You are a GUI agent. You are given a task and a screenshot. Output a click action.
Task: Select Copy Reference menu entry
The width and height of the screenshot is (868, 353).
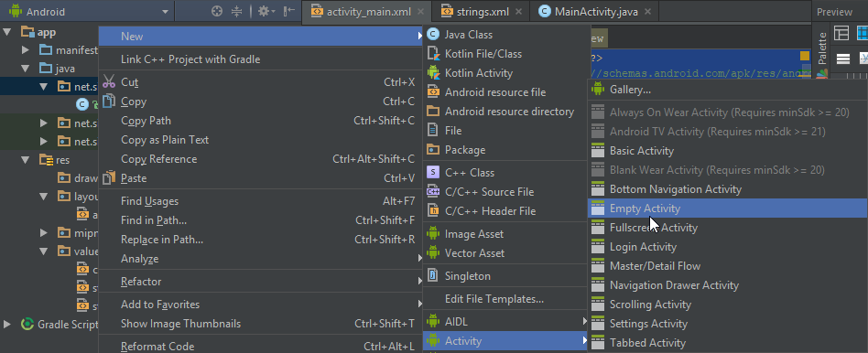pos(261,159)
